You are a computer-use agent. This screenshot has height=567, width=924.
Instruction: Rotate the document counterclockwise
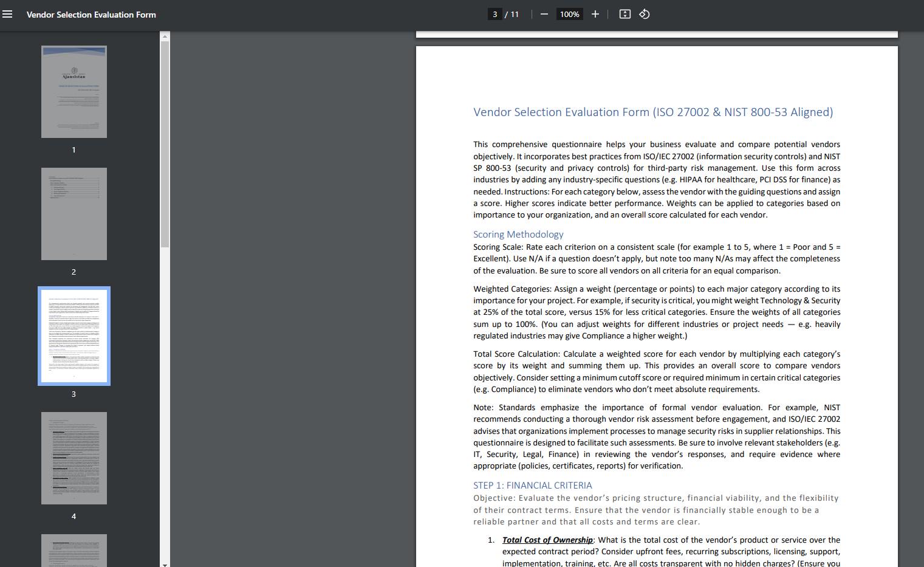[x=644, y=14]
